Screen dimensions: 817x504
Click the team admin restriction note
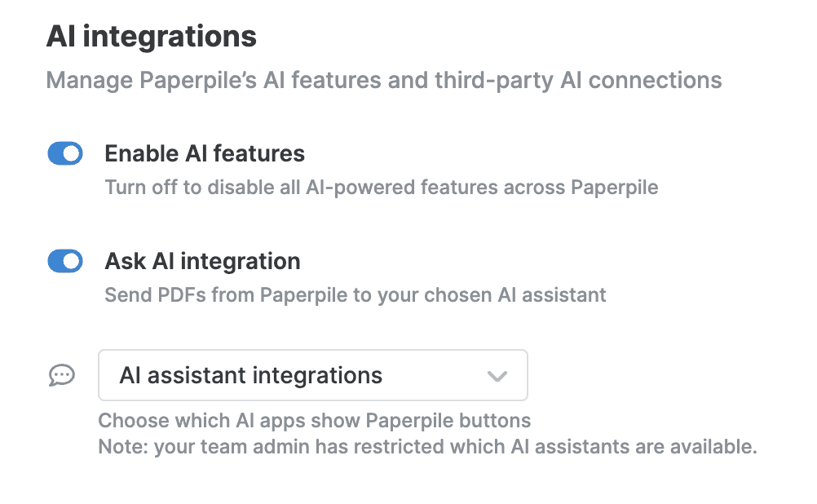tap(428, 447)
